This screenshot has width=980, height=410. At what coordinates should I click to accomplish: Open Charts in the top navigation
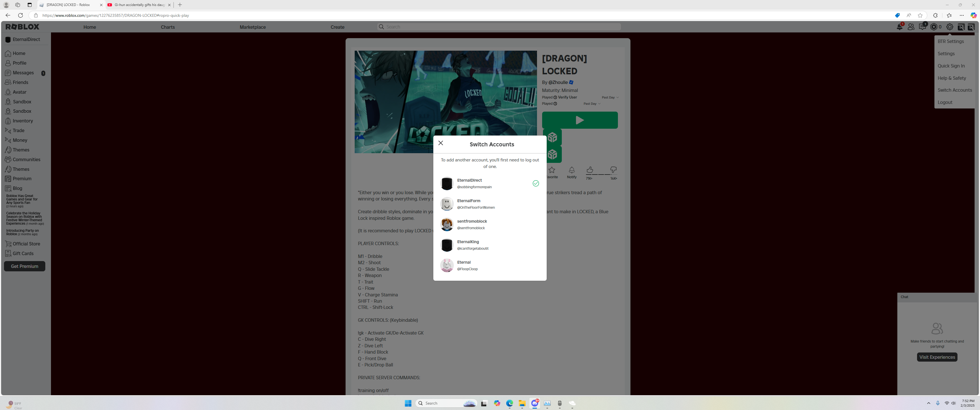click(168, 27)
